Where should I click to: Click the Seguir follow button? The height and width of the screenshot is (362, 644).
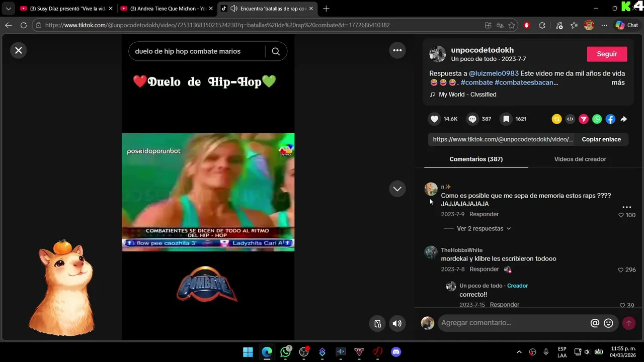[607, 54]
